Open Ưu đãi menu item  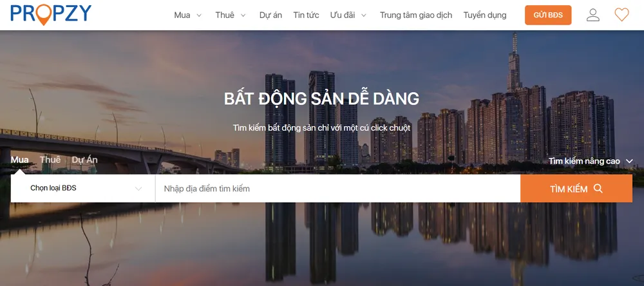pyautogui.click(x=343, y=15)
